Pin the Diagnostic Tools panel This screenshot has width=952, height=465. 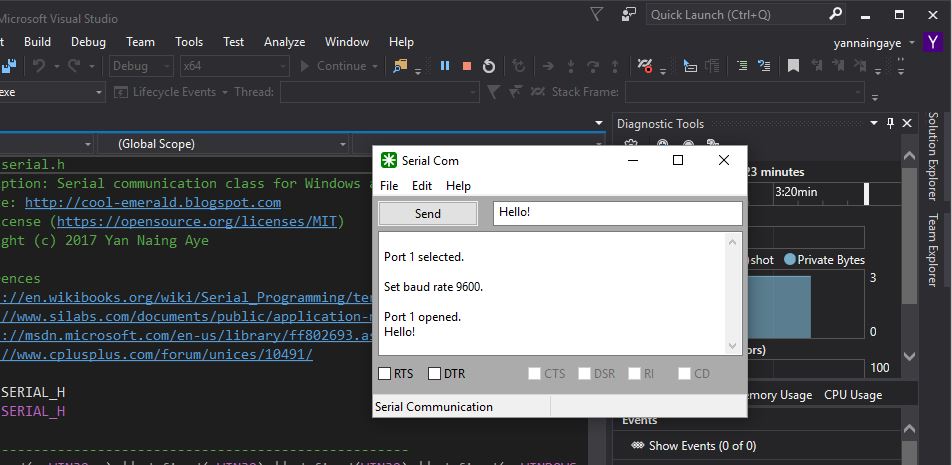(x=891, y=123)
